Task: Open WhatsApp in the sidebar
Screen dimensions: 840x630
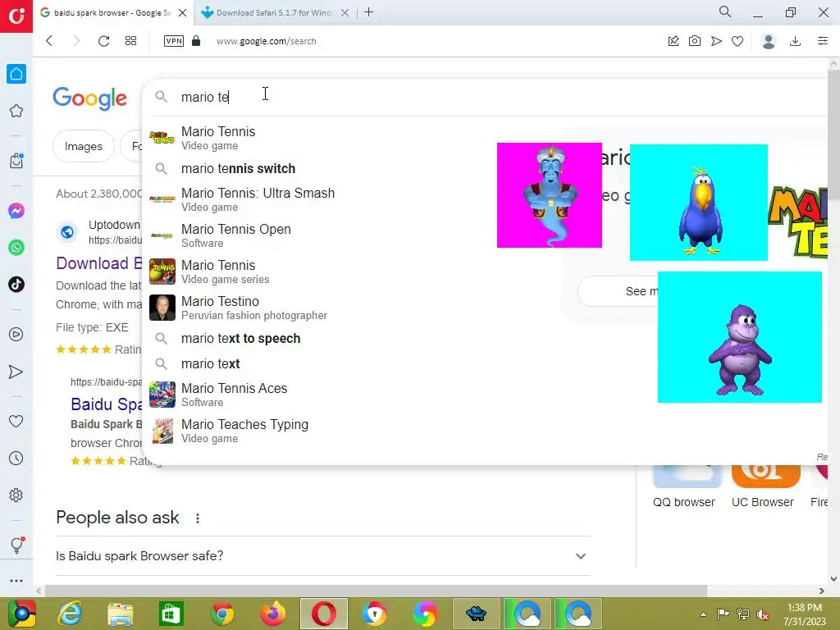Action: [x=16, y=248]
